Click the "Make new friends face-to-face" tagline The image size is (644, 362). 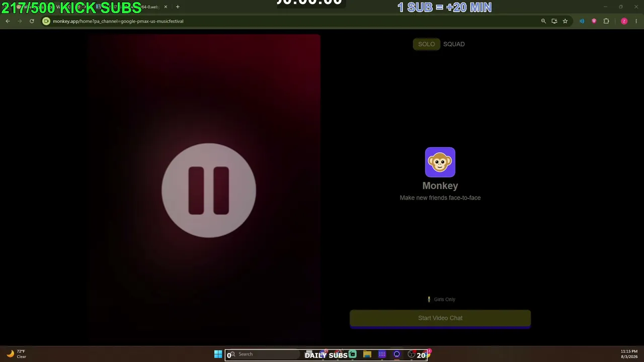click(x=440, y=198)
